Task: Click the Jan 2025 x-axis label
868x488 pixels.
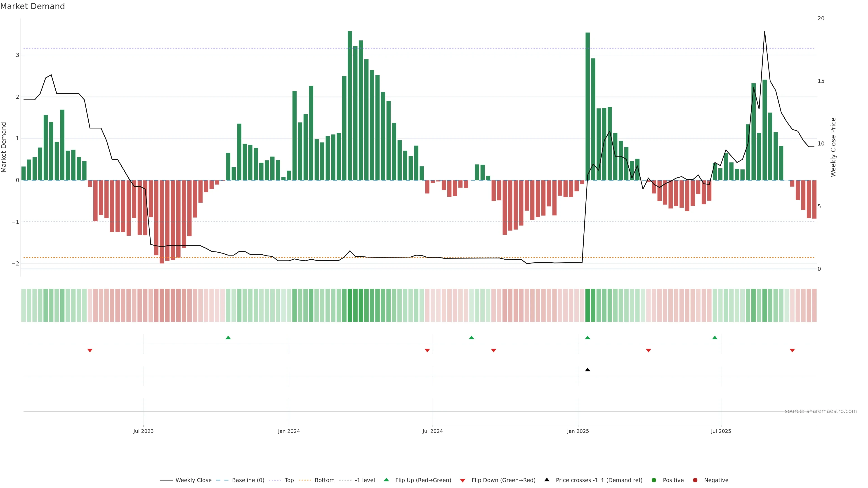Action: (x=578, y=431)
